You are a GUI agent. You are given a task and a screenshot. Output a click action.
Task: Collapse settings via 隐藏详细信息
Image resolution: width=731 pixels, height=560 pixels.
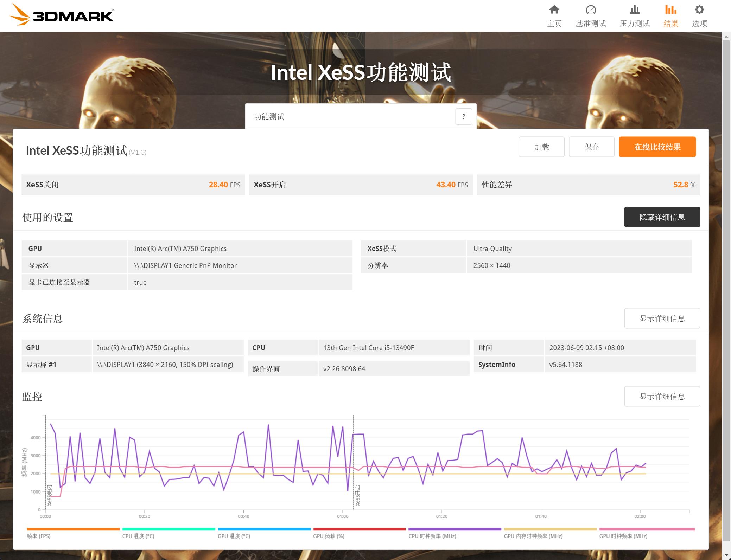coord(662,217)
